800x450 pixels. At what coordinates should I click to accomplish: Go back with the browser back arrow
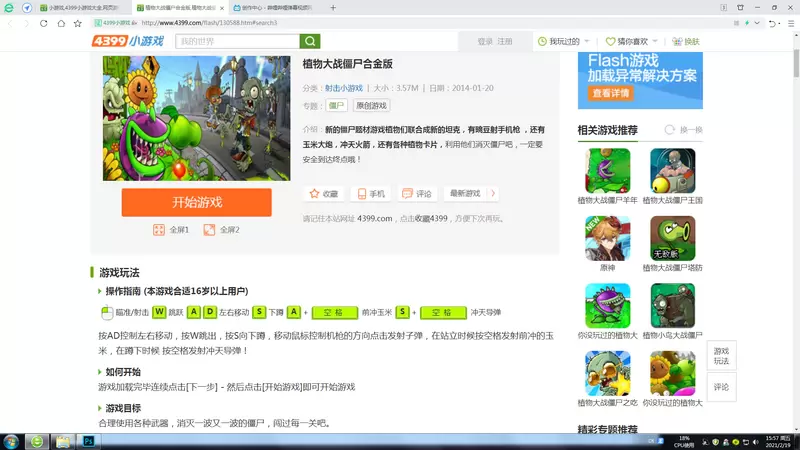tap(10, 23)
